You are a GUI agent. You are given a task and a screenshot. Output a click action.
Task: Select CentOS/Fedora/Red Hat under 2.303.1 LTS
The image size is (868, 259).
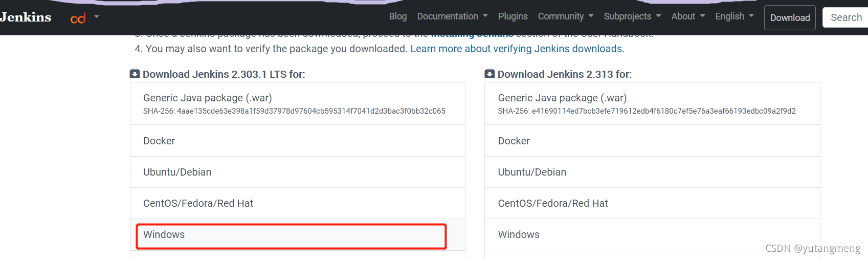pyautogui.click(x=298, y=203)
